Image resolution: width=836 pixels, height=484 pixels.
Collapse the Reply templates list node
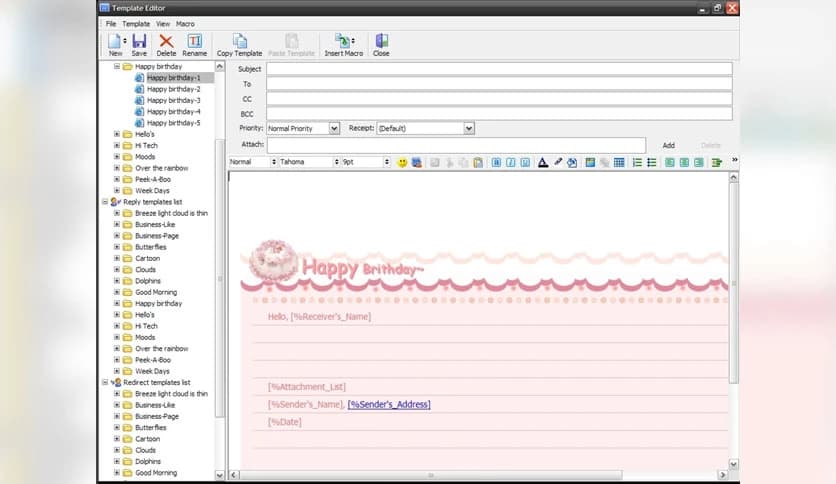point(105,202)
